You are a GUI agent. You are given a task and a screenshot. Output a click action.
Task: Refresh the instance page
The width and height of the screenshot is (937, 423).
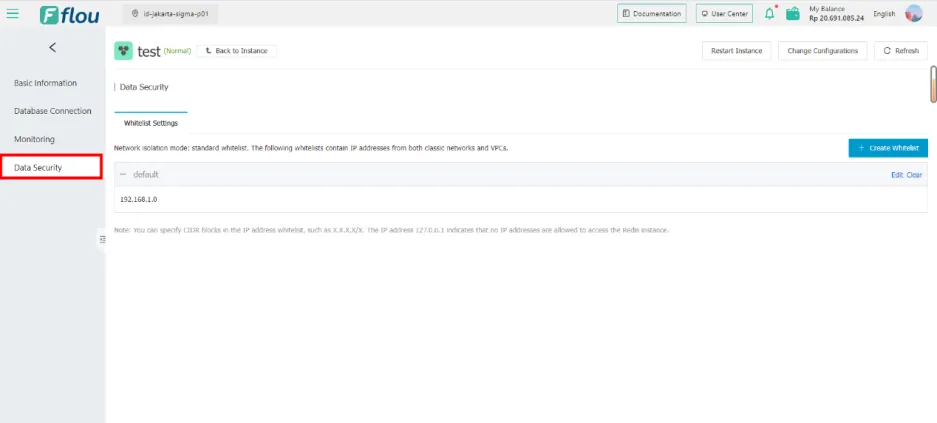(x=901, y=51)
